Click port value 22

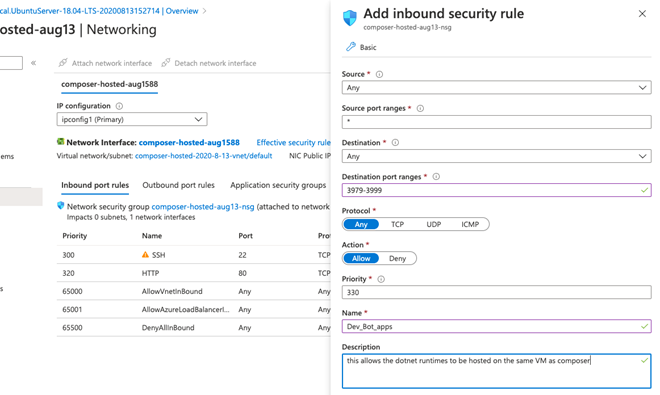pos(242,255)
